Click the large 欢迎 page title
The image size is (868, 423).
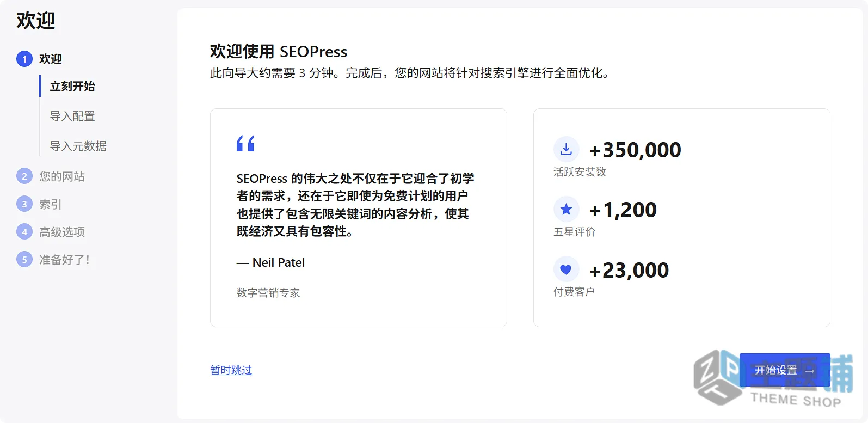(x=36, y=21)
